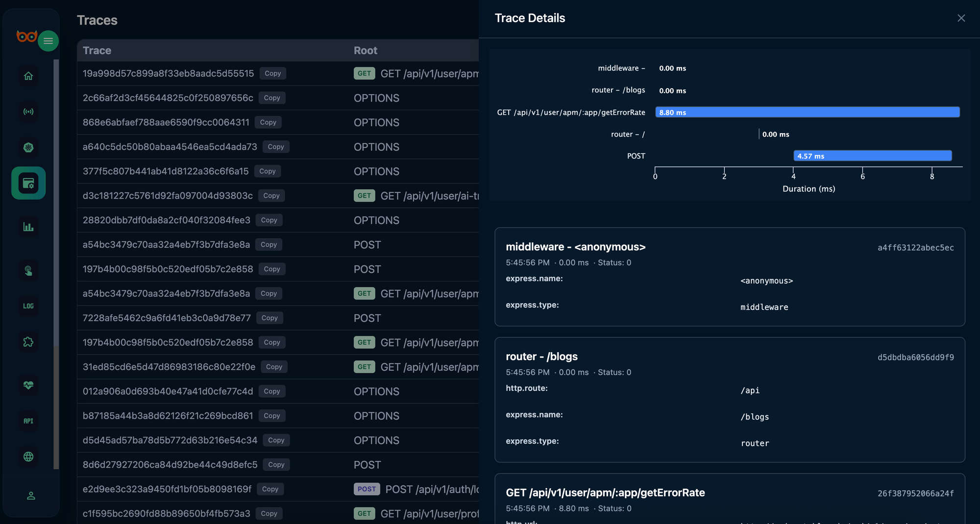Open the API icon in the sidebar
The width and height of the screenshot is (980, 524).
pos(28,421)
